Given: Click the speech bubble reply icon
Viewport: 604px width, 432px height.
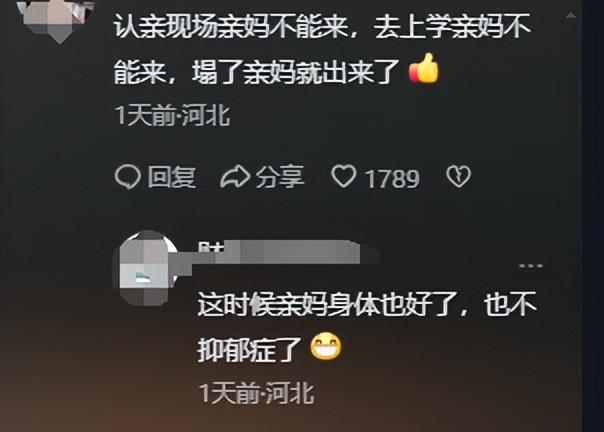Looking at the screenshot, I should click(127, 177).
